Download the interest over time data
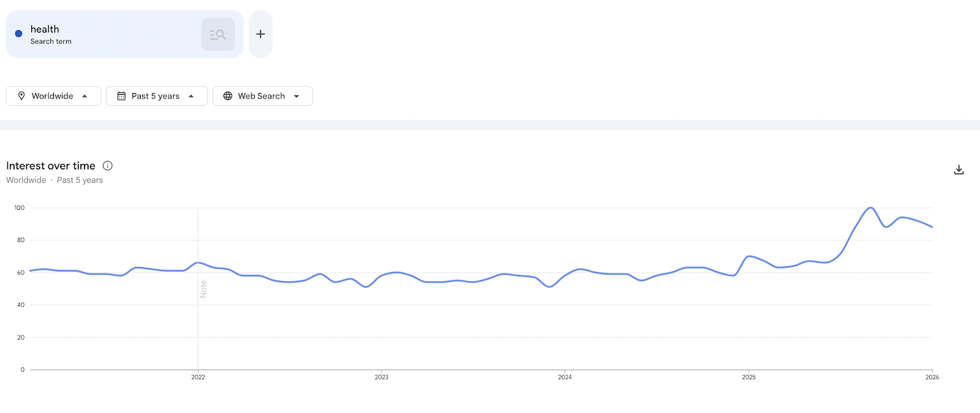Viewport: 980px width, 413px height. pos(959,170)
